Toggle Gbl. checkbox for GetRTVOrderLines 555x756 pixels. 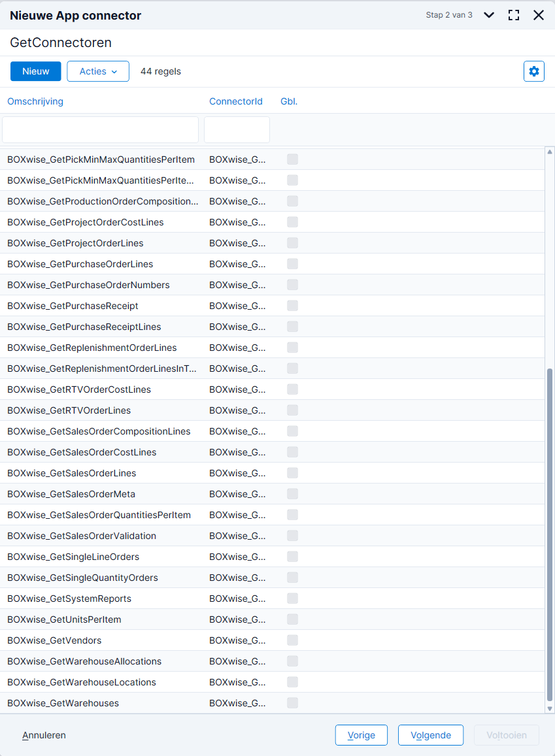292,410
